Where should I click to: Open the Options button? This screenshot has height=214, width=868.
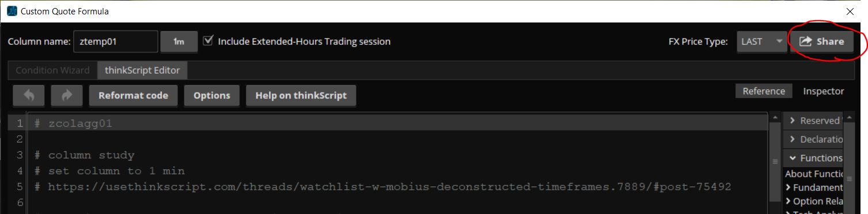tap(212, 95)
